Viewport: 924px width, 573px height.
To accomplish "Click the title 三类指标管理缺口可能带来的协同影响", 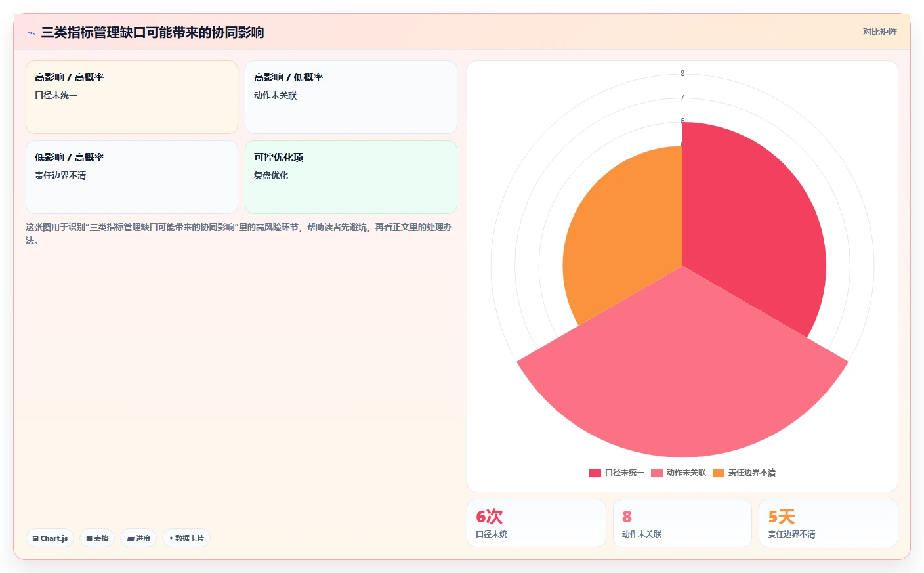I will pos(152,32).
